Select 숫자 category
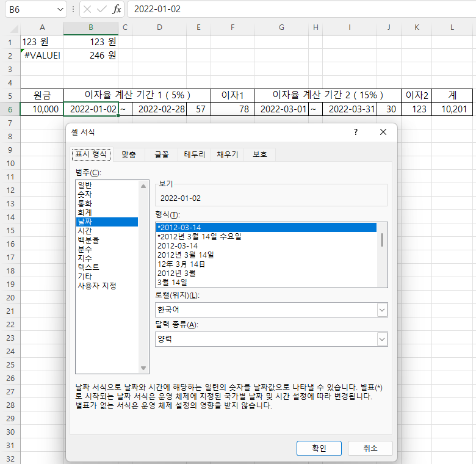This screenshot has height=464, width=476. 107,194
